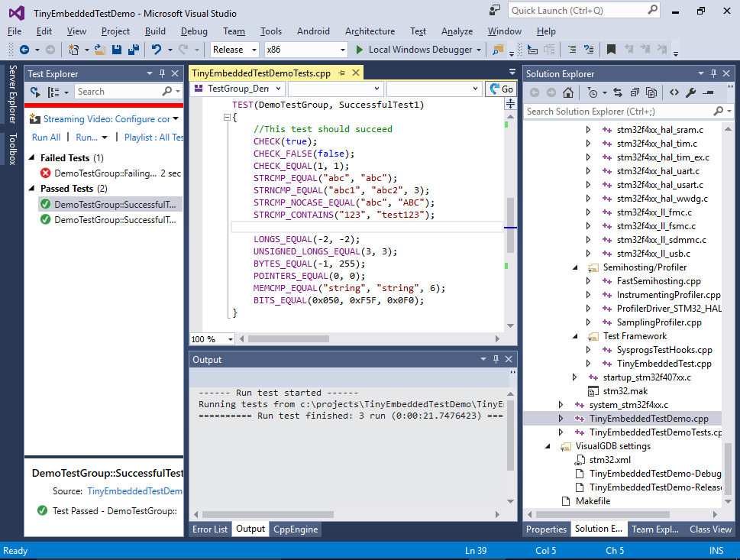740x560 pixels.
Task: Expand the TinyEmbeddedTestDemo.cpp node
Action: click(561, 419)
